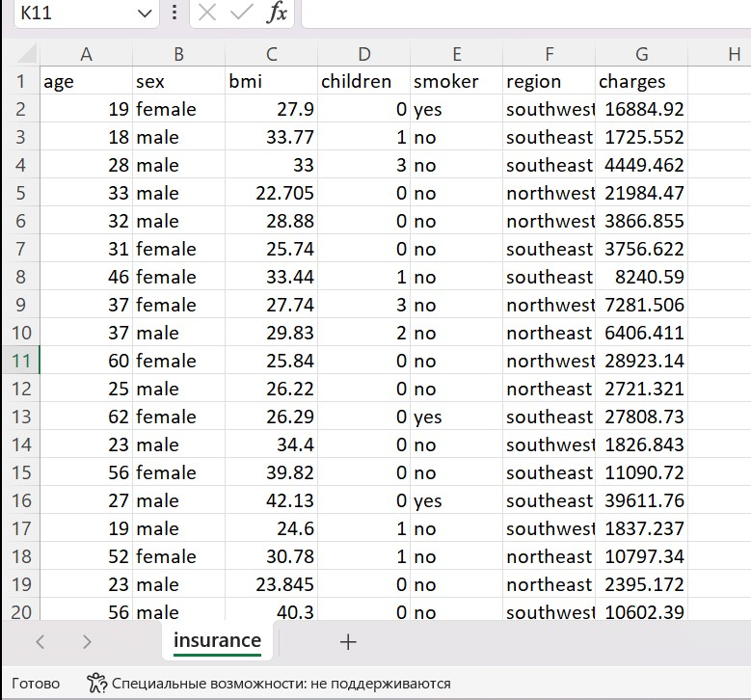Select charges cell 11090.72
Image resolution: width=751 pixels, height=700 pixels.
(x=641, y=472)
